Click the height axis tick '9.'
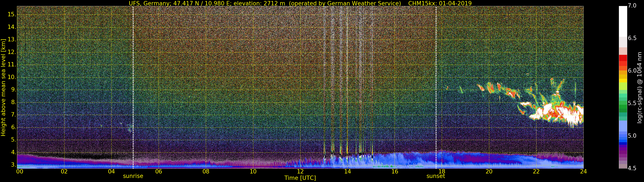 coord(13,90)
